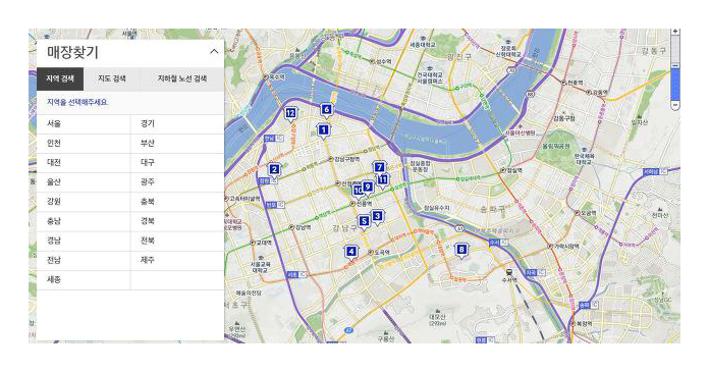The height and width of the screenshot is (372, 709).
Task: Zoom out with the map minus button
Action: click(675, 105)
